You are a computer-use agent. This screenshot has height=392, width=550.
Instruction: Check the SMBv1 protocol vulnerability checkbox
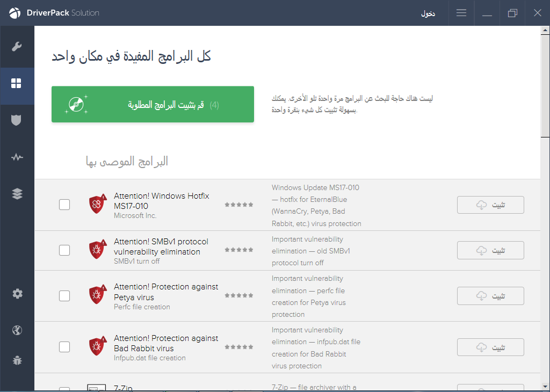tap(64, 250)
